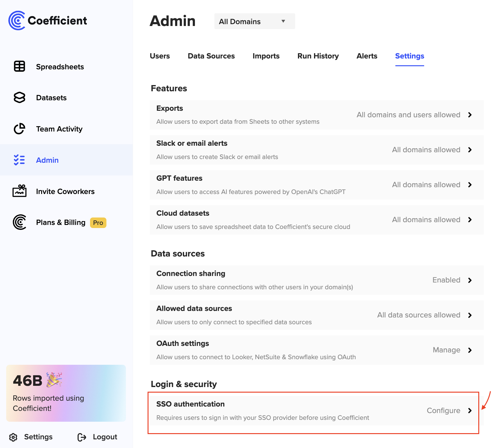Click Configure for SSO authentication

click(x=443, y=411)
